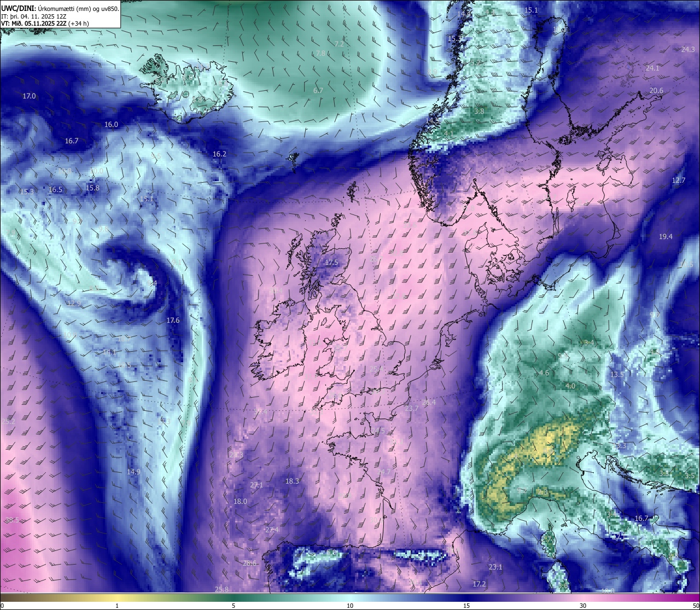
Task: Click the 7.2 value on the map
Action: pyautogui.click(x=339, y=44)
